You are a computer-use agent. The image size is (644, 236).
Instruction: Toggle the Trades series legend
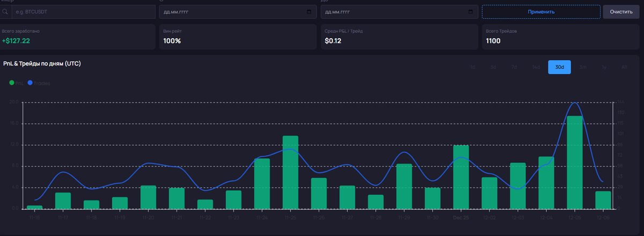click(39, 83)
